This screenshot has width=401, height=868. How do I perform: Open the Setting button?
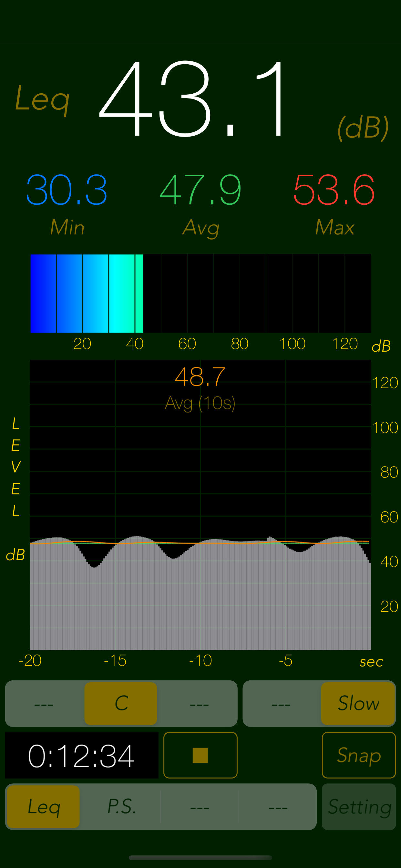[x=358, y=807]
